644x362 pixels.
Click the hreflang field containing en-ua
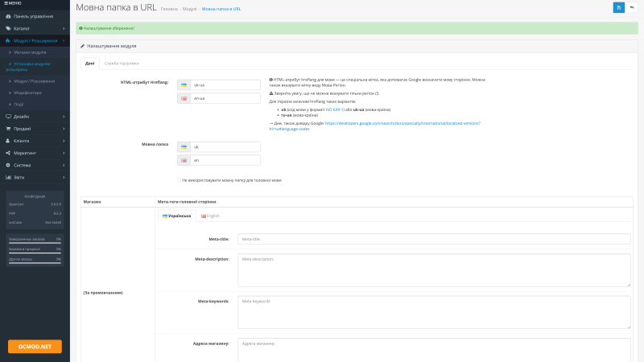click(225, 98)
